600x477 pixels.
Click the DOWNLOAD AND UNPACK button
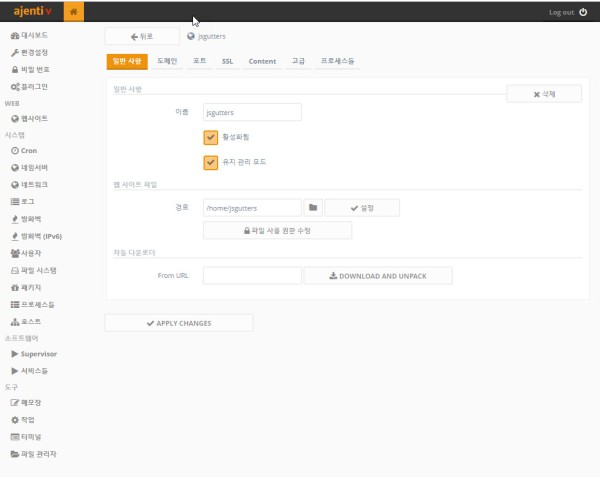(x=378, y=276)
